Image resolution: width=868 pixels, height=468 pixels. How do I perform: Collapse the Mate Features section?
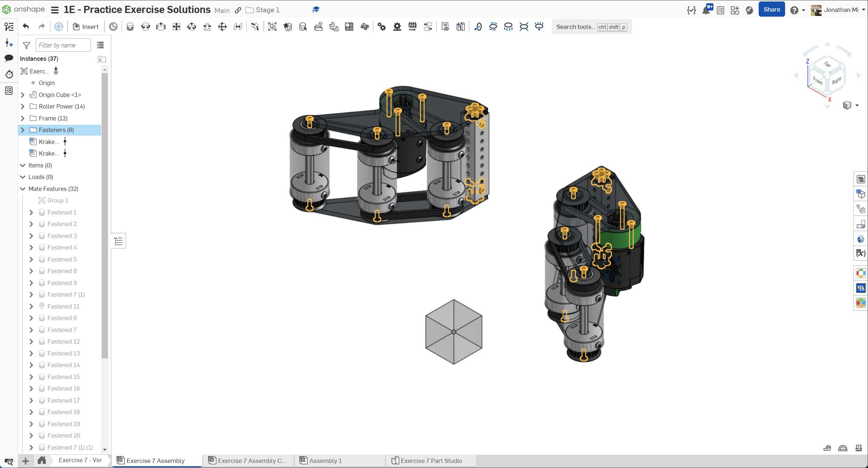click(x=23, y=189)
